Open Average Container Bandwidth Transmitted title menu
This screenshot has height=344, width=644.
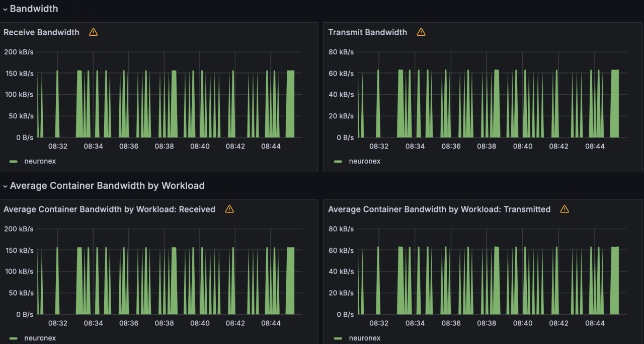439,209
